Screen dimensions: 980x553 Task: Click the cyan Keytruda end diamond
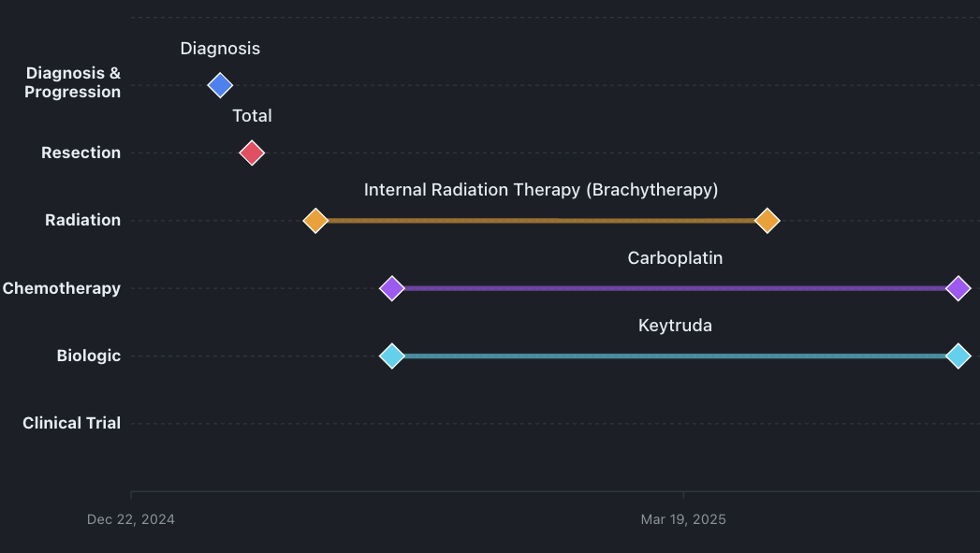point(958,356)
